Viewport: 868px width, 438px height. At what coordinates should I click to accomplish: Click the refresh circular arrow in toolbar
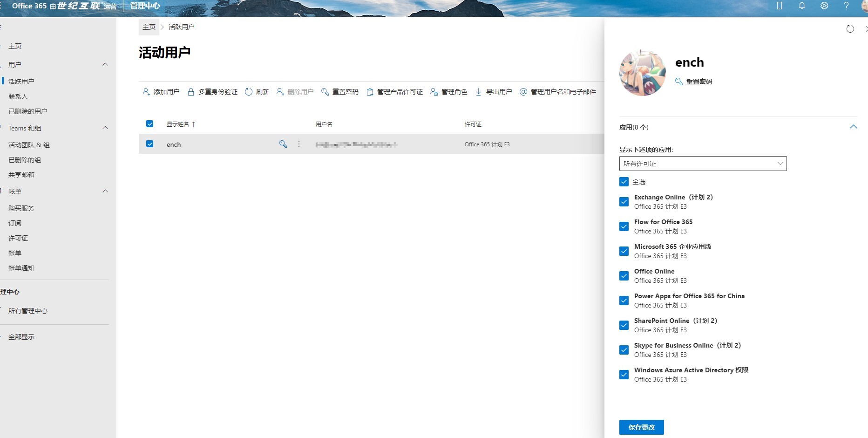(x=249, y=92)
